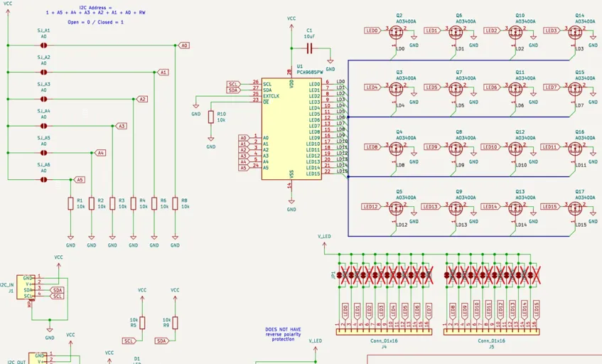Screen dimensions: 602x364
Task: Click the R5 10k SCL pull-up resistor
Action: point(142,323)
